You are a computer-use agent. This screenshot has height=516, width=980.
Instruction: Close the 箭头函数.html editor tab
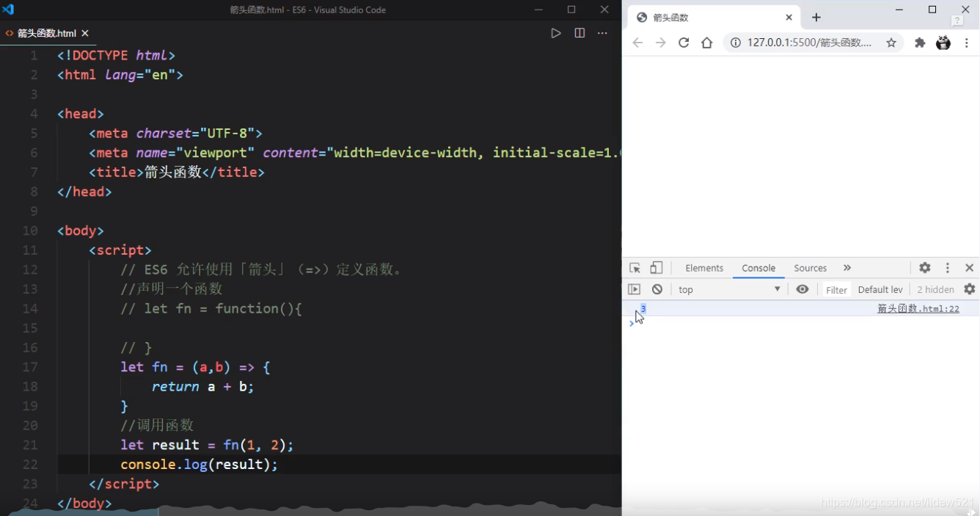[x=85, y=33]
